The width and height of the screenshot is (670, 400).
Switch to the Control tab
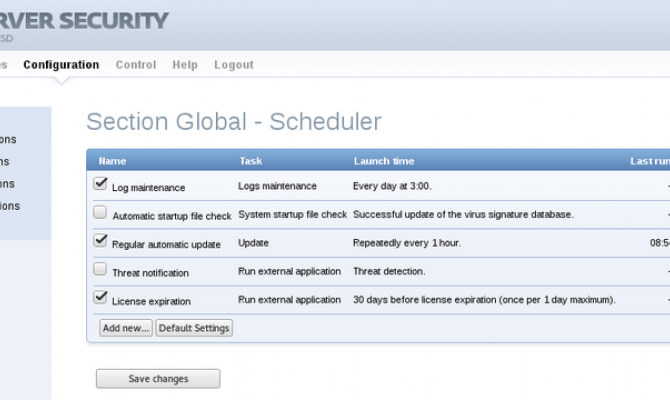coord(136,65)
